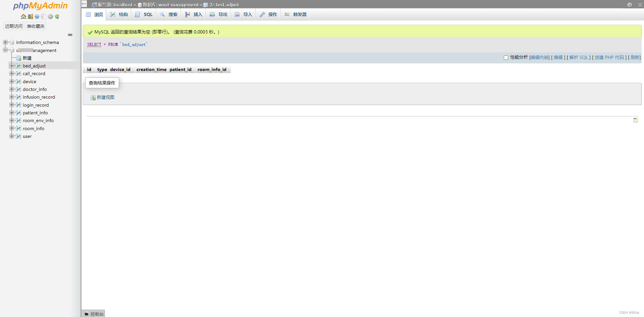This screenshot has height=317, width=644.
Task: Click the infusion_record table icon
Action: tap(18, 97)
